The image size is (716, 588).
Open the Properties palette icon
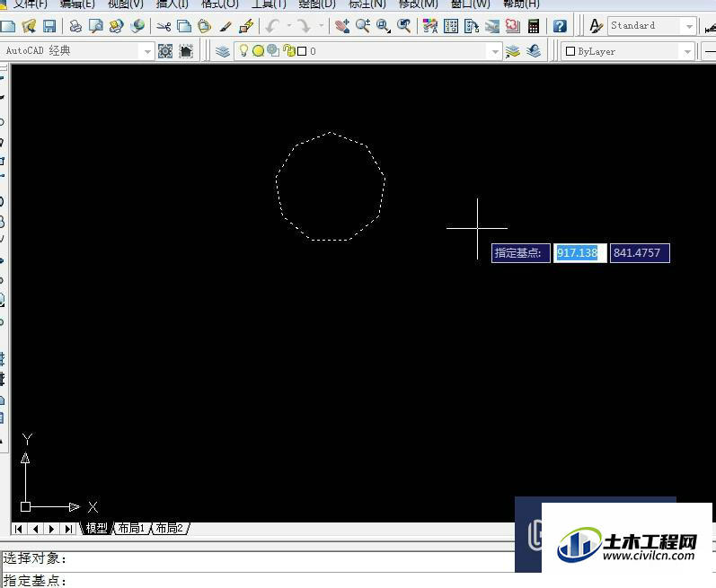pos(429,25)
